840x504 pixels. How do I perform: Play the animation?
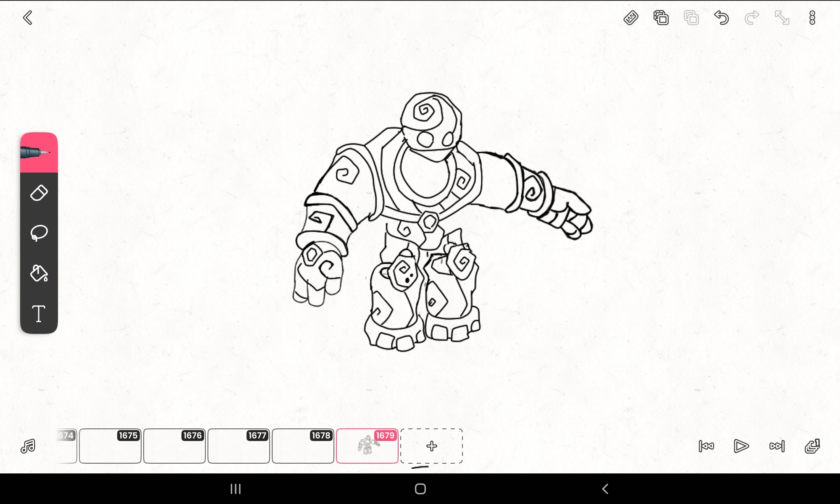coord(741,446)
